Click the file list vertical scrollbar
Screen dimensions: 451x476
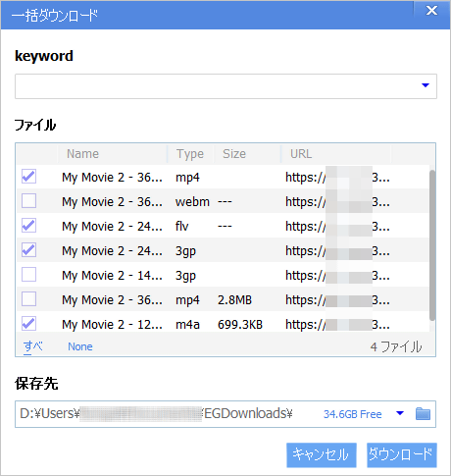coord(432,245)
